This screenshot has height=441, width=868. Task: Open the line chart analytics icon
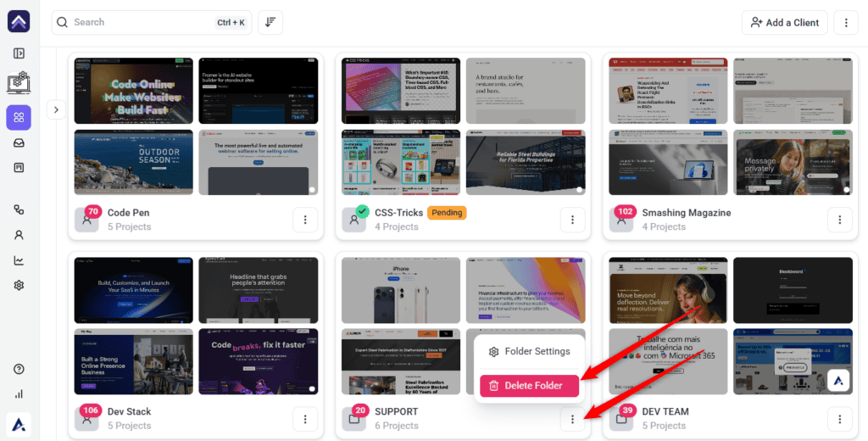(x=19, y=260)
